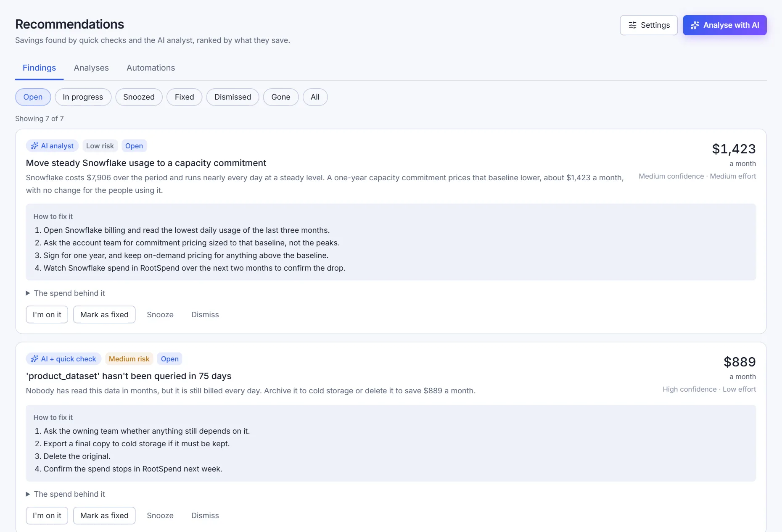Select the Open status filter
Image resolution: width=782 pixels, height=532 pixels.
[x=33, y=97]
